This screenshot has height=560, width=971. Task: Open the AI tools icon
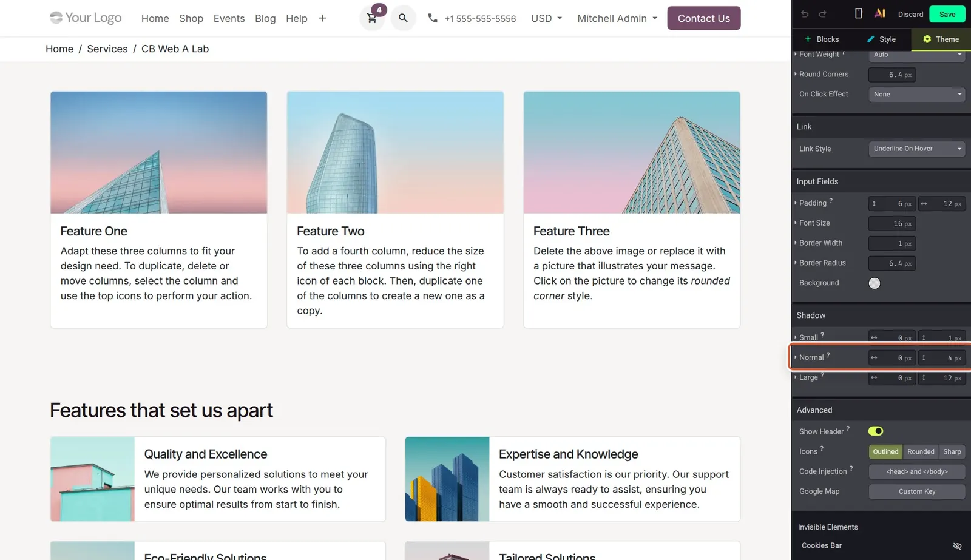[x=879, y=13]
